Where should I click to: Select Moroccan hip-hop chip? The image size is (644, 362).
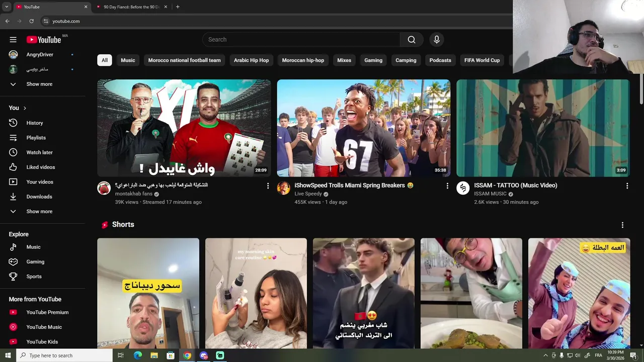[303, 60]
